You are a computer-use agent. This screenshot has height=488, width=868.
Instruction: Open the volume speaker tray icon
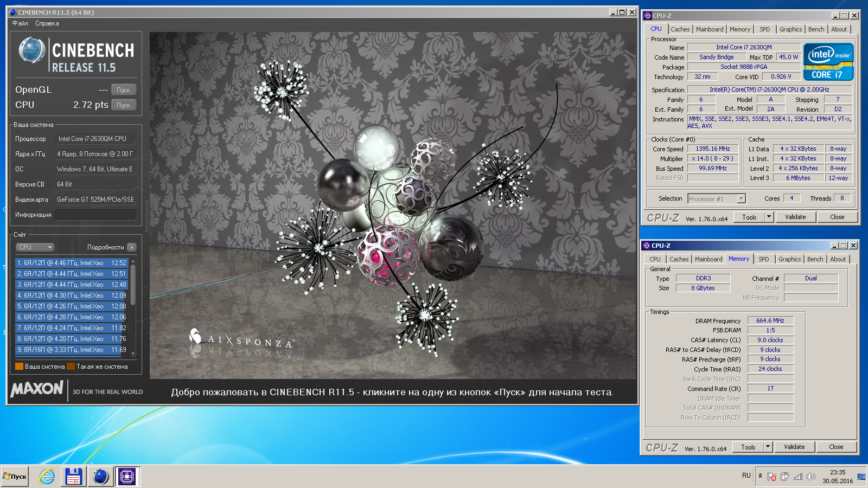[x=811, y=477]
